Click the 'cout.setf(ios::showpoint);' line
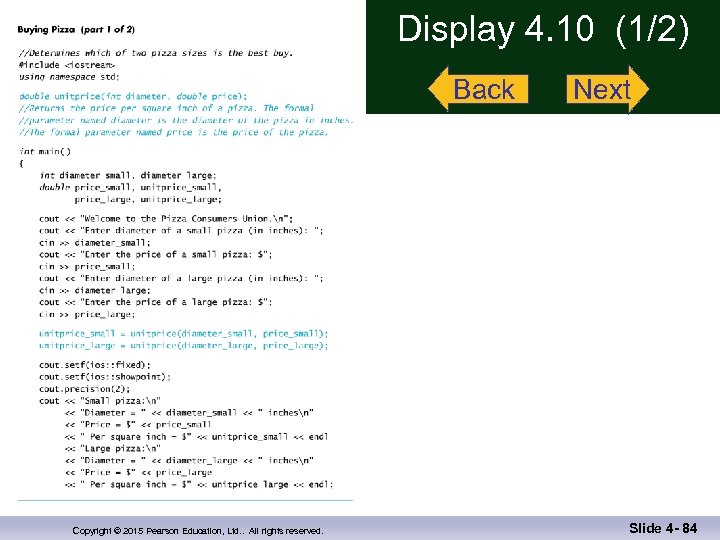 coord(105,377)
